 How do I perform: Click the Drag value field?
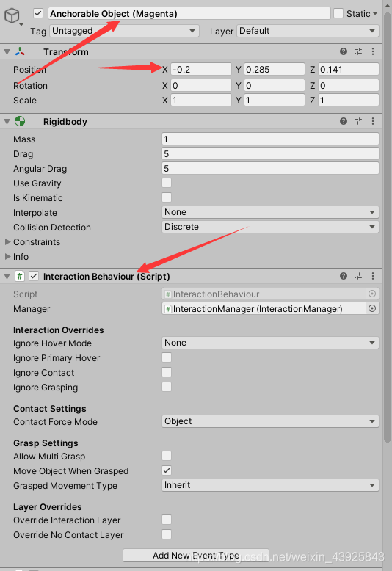tap(270, 153)
